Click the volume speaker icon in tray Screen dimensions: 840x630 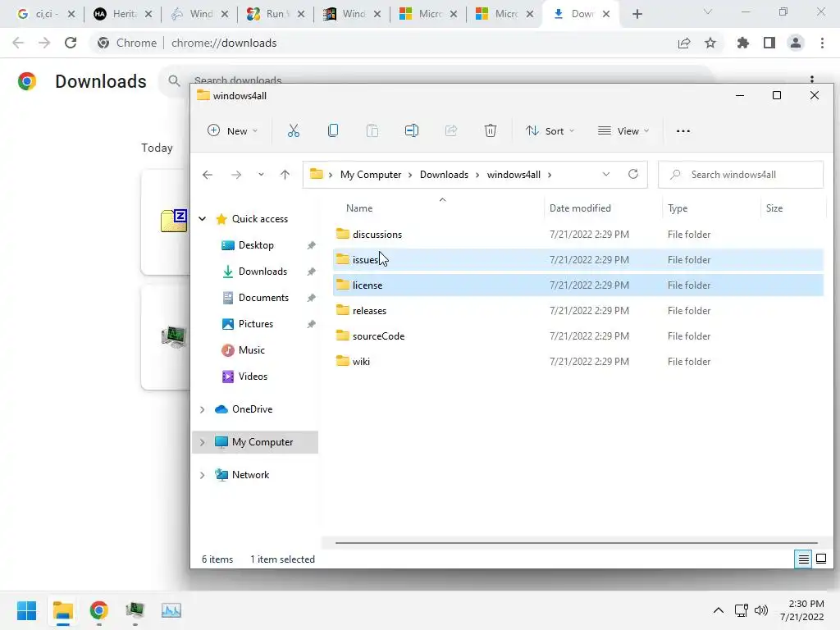coord(760,610)
